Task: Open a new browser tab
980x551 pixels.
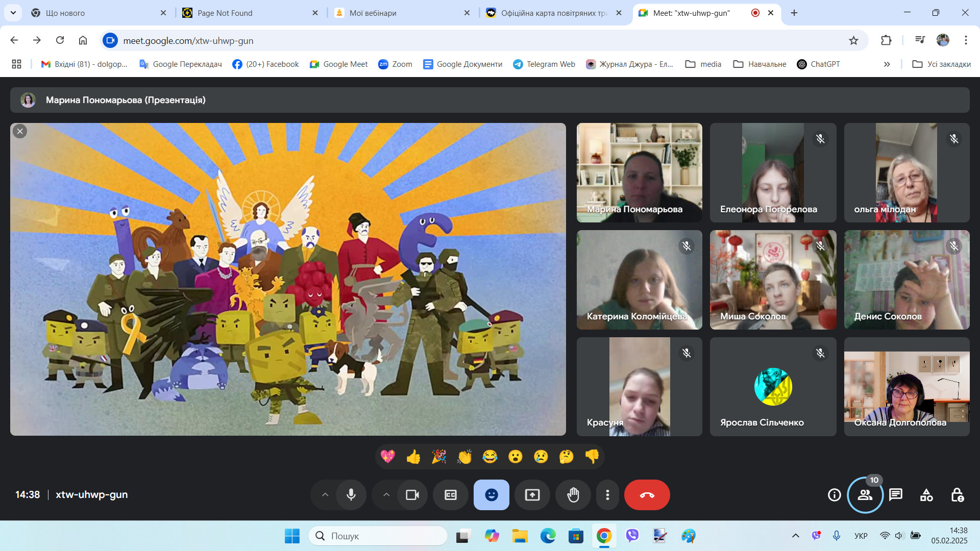Action: tap(794, 13)
